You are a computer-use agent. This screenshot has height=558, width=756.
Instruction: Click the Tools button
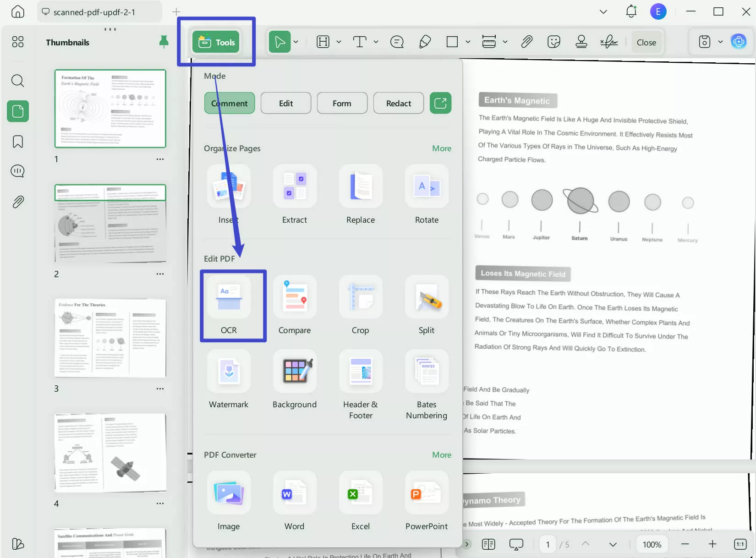216,42
